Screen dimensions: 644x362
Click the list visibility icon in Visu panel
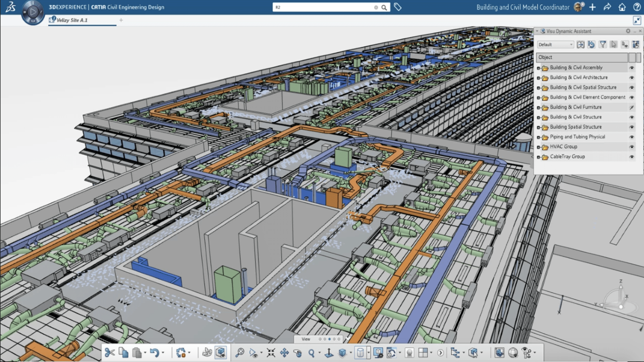tap(625, 45)
